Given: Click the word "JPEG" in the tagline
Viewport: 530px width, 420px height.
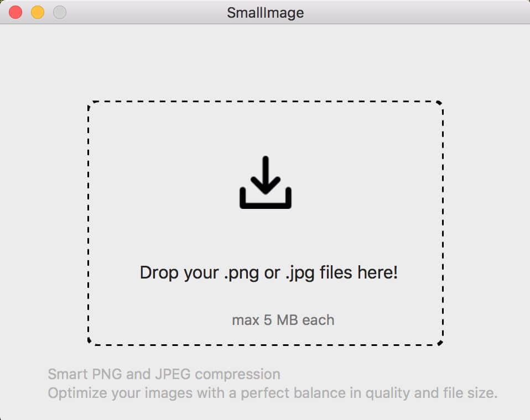Looking at the screenshot, I should pyautogui.click(x=173, y=374).
